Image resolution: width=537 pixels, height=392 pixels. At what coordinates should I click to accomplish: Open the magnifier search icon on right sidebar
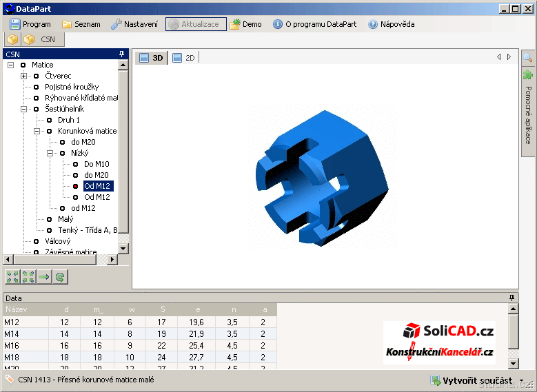(x=528, y=58)
